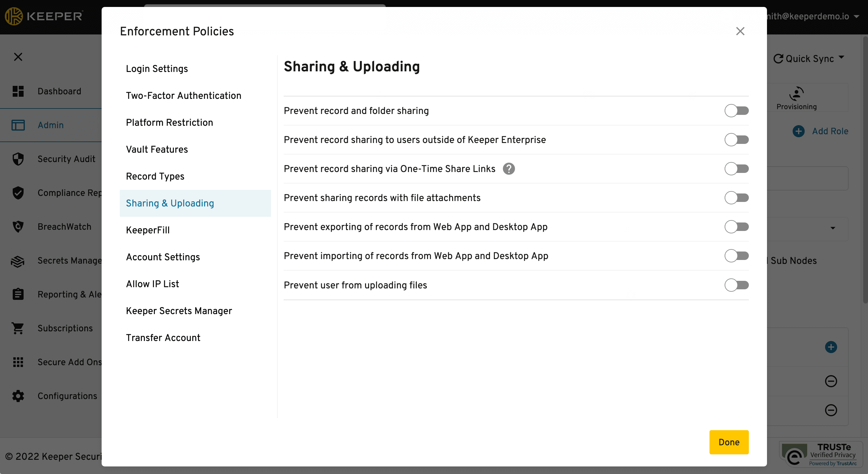Expand the dropdown arrow behind the dialog

point(833,229)
